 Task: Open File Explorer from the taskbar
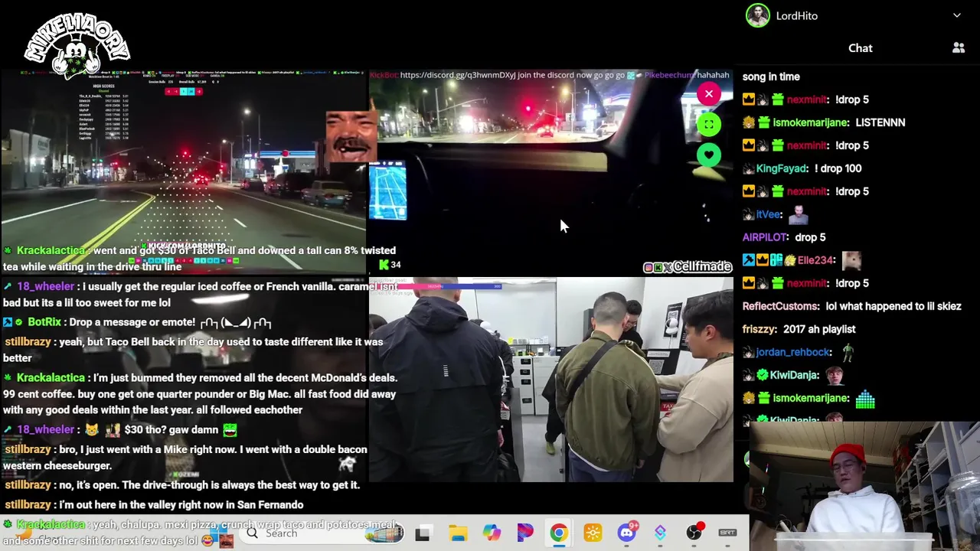click(x=458, y=533)
